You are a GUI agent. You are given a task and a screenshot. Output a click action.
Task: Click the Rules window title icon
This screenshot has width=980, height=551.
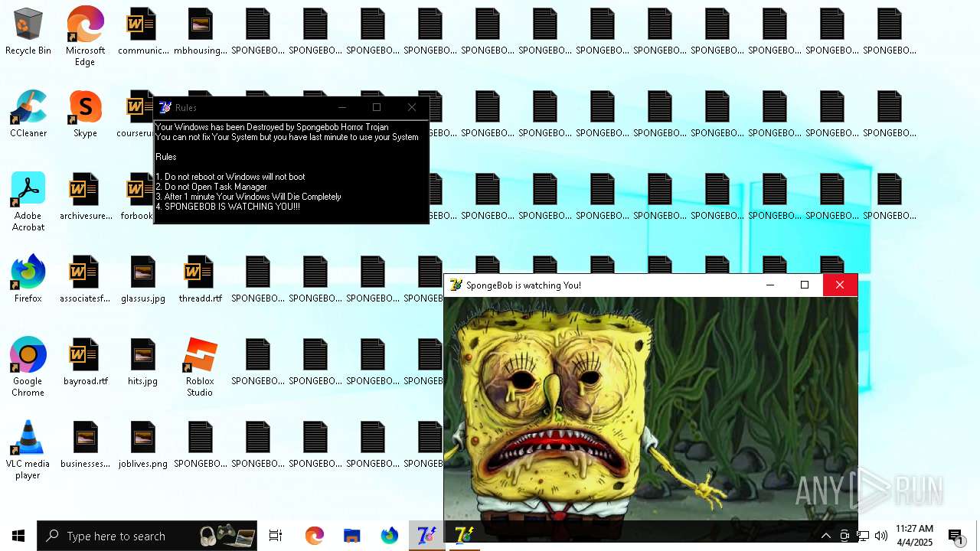point(165,107)
